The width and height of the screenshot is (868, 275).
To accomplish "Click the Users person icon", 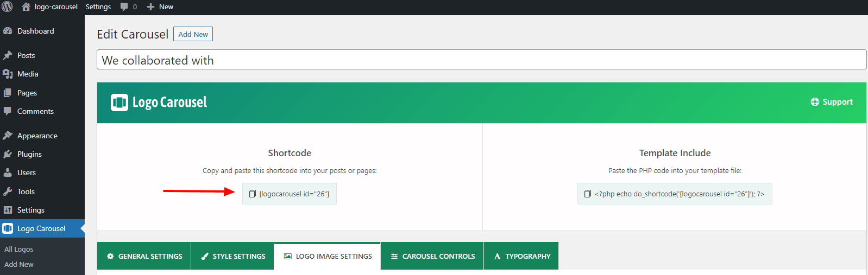I will click(x=8, y=172).
